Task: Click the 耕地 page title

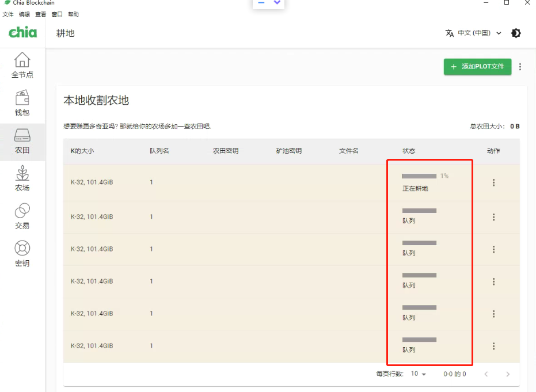Action: [65, 33]
